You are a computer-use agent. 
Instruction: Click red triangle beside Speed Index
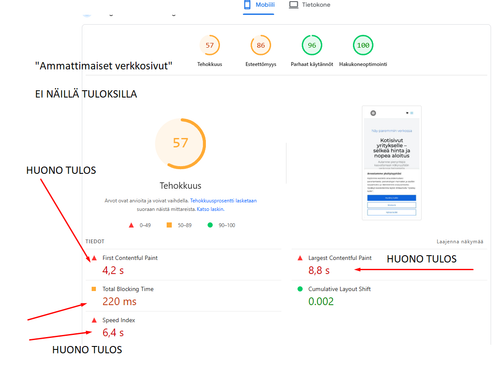coord(94,320)
